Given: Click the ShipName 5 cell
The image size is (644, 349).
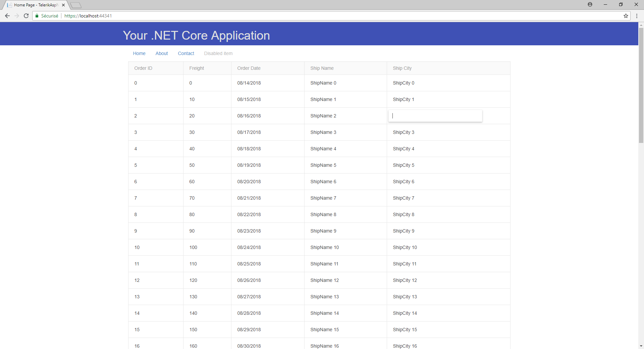Looking at the screenshot, I should click(x=323, y=165).
